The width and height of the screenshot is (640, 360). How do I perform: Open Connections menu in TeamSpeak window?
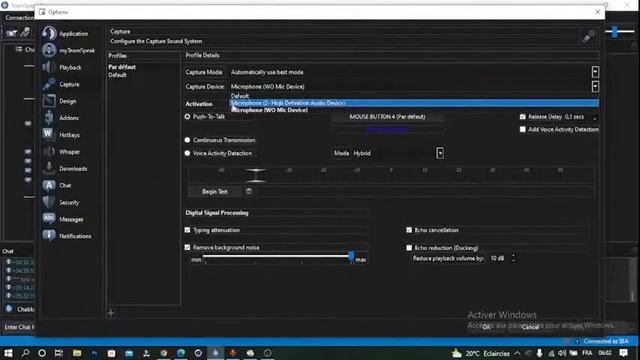(20, 18)
